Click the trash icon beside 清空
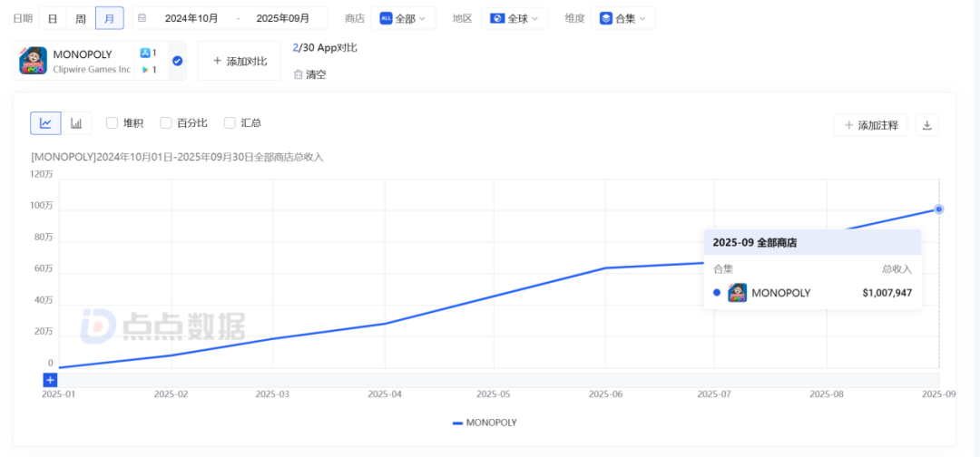Viewport: 980px width, 457px height. click(298, 74)
